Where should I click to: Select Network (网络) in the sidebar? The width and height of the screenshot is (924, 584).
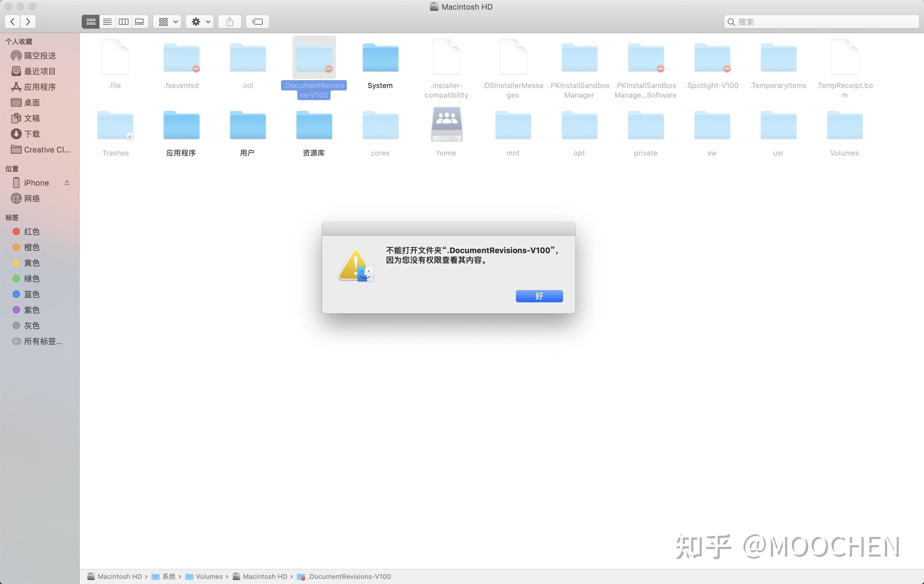[32, 198]
